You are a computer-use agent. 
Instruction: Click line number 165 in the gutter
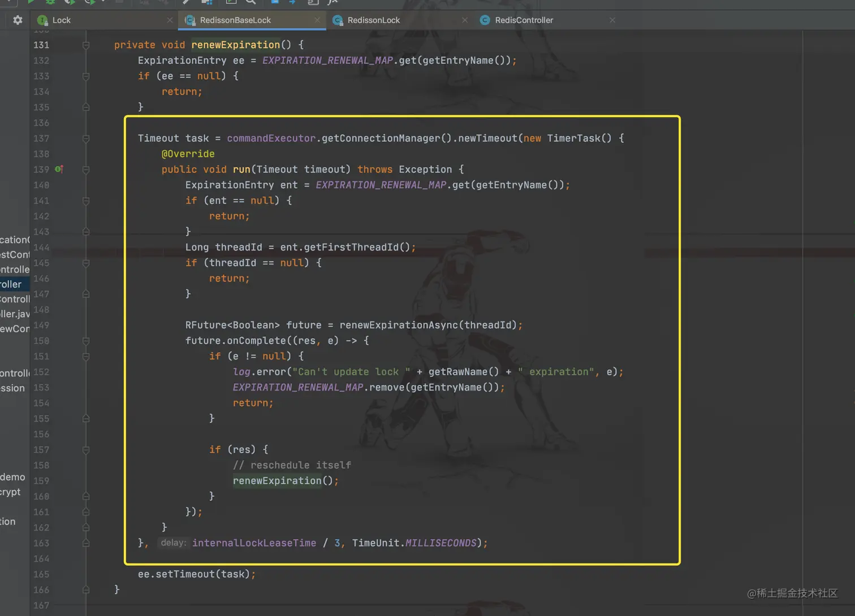click(41, 574)
